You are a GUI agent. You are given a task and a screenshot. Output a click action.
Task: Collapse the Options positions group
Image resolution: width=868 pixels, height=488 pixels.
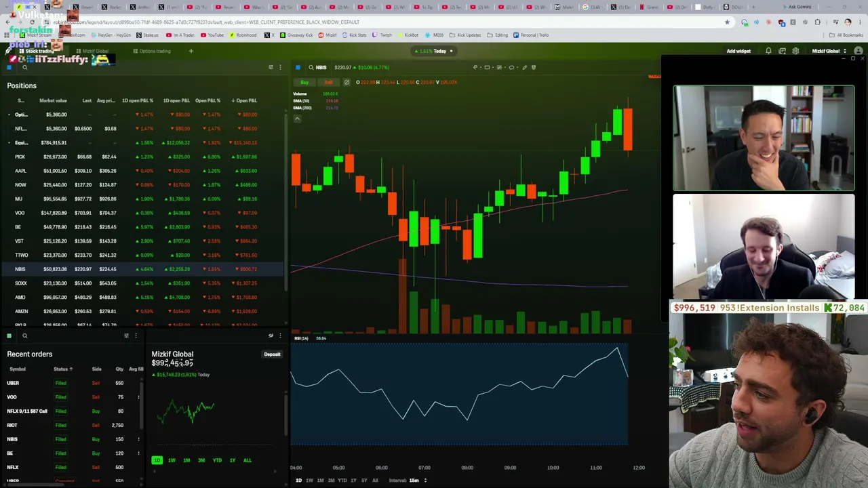tap(9, 115)
